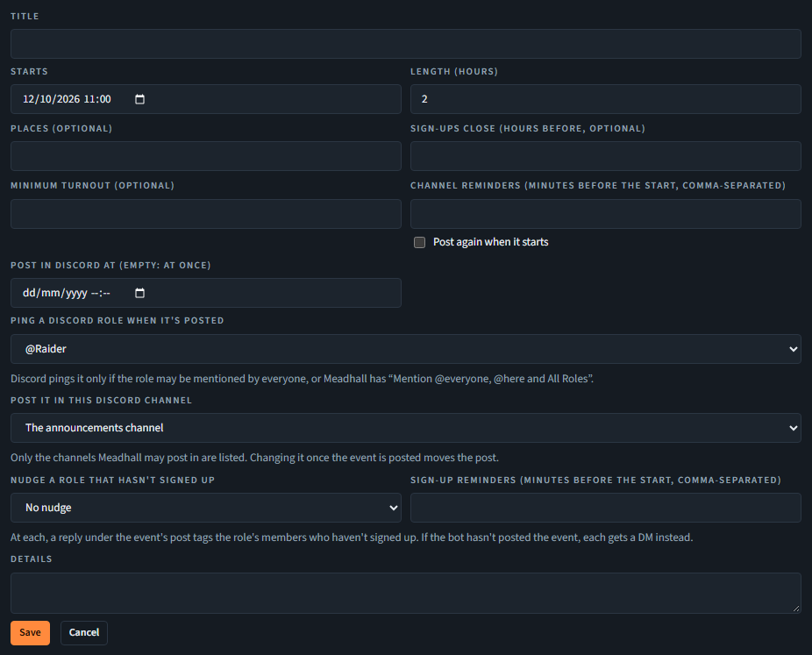Click the help text about channels Meadhall may post in

coord(254,458)
